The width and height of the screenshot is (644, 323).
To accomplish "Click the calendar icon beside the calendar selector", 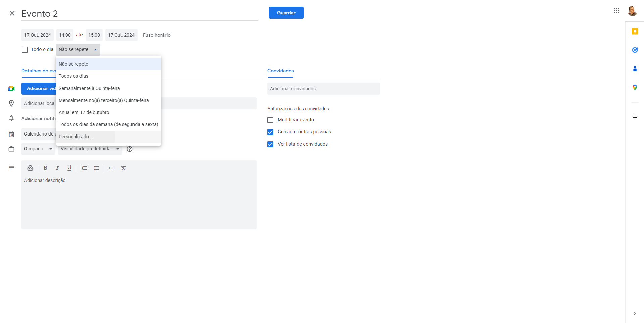I will 11,134.
